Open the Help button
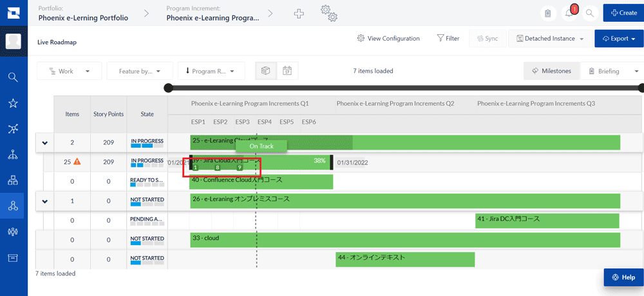This screenshot has width=644, height=296. coord(623,277)
